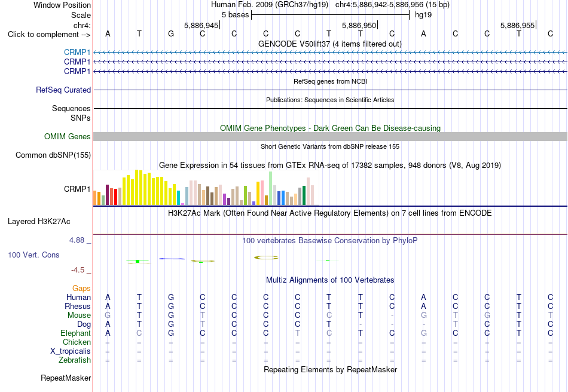
Task: Click the H3K27Ac Mark ENCODE track title
Action: tap(329, 213)
